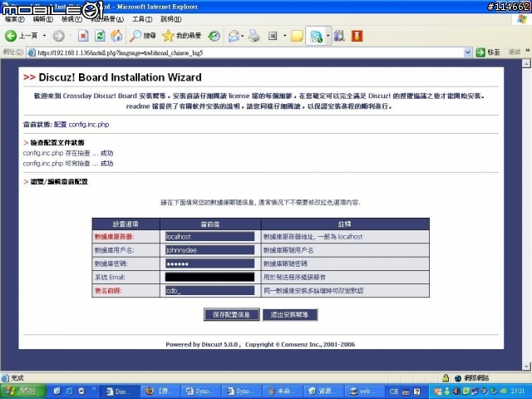Viewport: 532px width, 399px height.
Task: Click the Internet Explorer quick launch icon
Action: coord(69,392)
